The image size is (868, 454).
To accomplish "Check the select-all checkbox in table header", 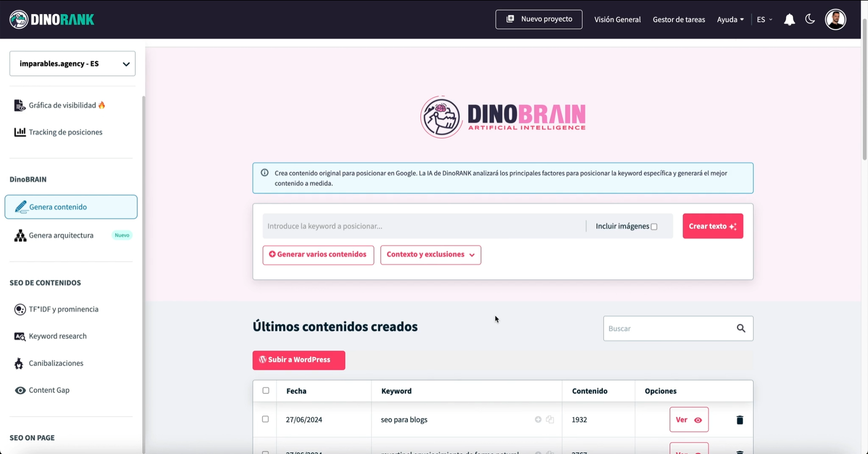I will coord(266,391).
